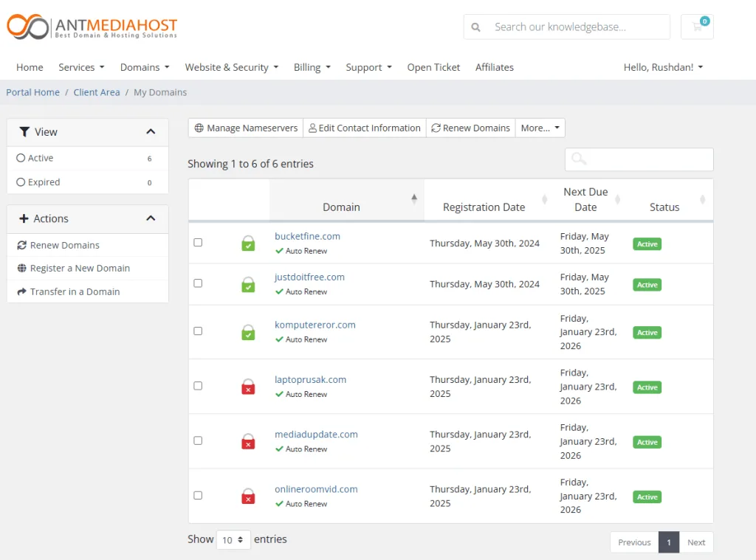Click the red lock icon for onlineroomvid.com
The width and height of the screenshot is (756, 560).
248,496
